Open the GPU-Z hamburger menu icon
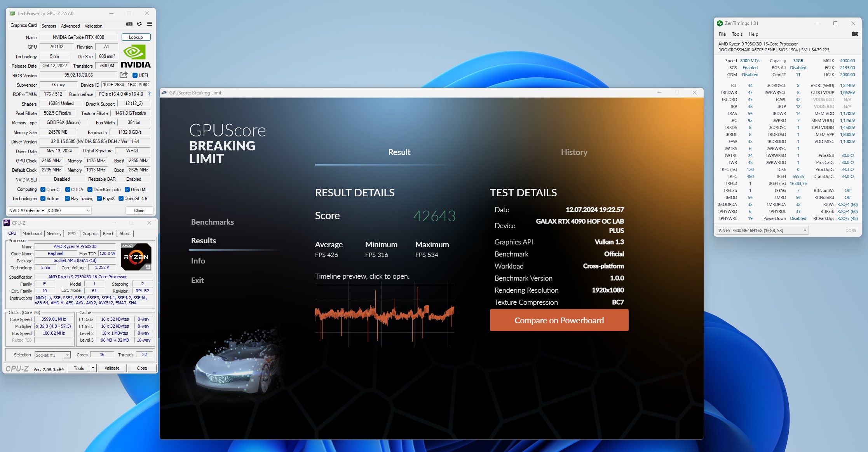Screen dimensions: 868x452 [149, 24]
